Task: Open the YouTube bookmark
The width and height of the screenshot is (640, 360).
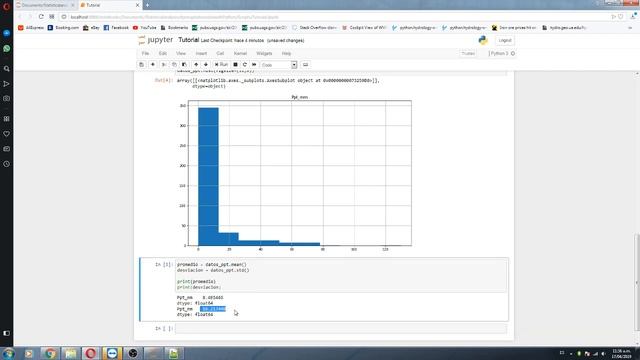Action: click(144, 28)
